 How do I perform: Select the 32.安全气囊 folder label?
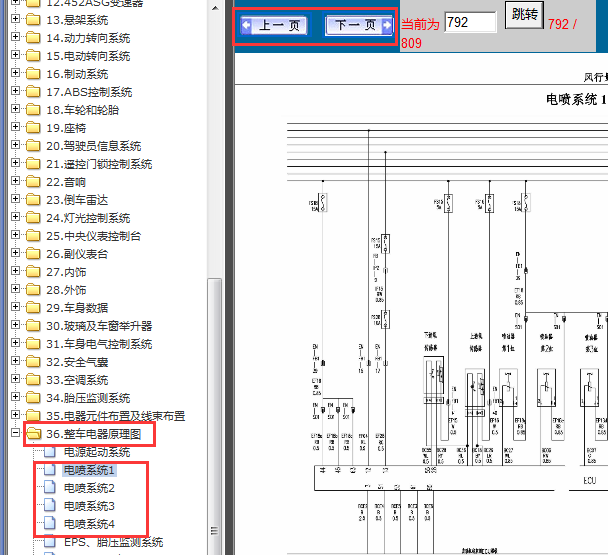coord(77,362)
